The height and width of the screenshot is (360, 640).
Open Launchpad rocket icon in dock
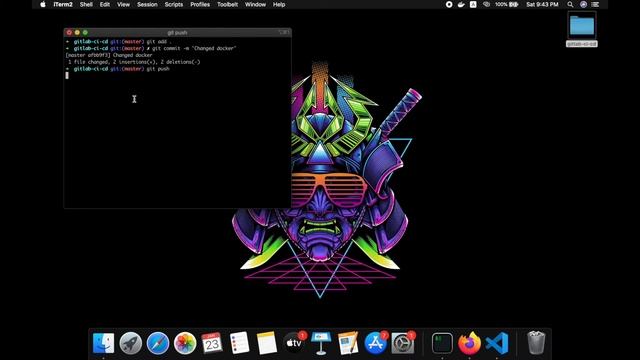tap(131, 343)
